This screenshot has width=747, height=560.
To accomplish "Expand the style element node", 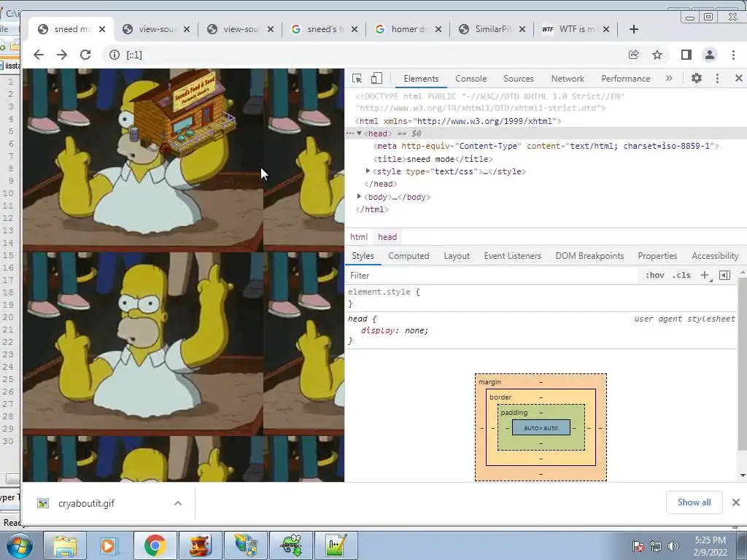I will [368, 171].
